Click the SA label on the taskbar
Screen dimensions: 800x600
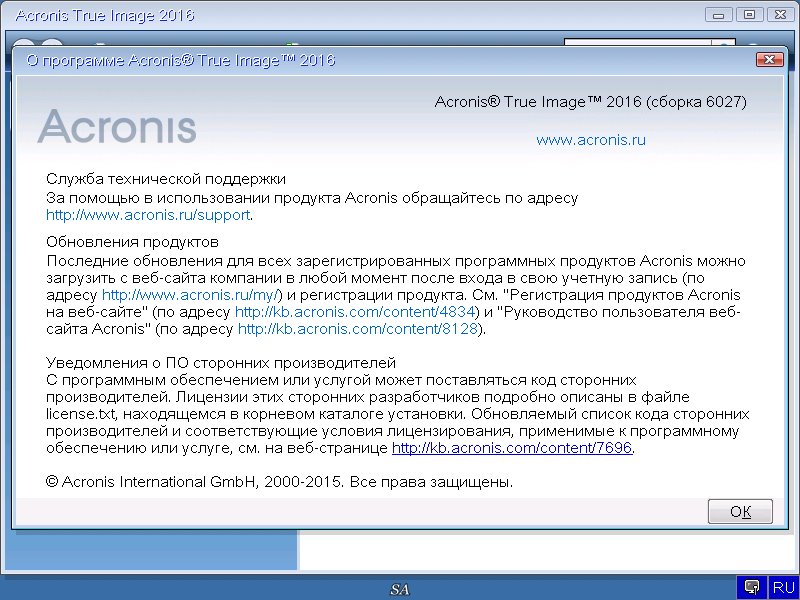pyautogui.click(x=400, y=590)
